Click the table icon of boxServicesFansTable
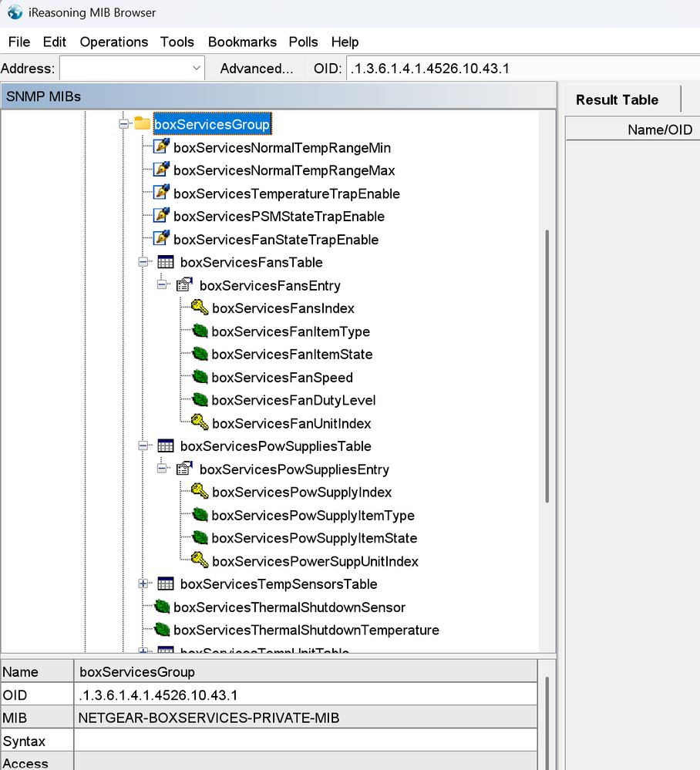The height and width of the screenshot is (770, 700). coord(166,262)
